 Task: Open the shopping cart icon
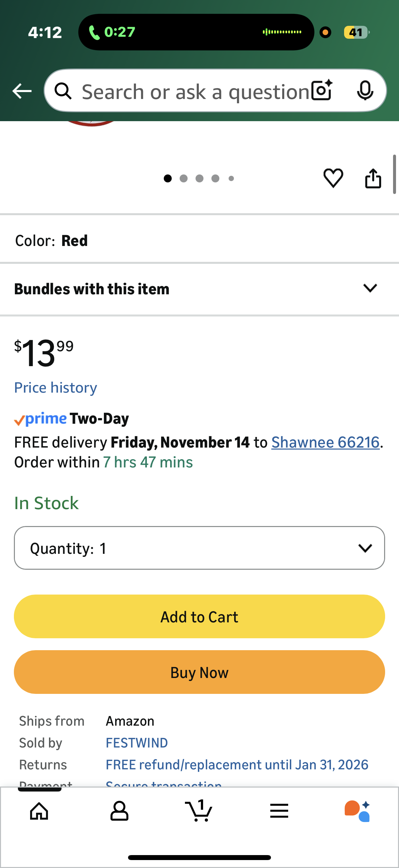click(x=199, y=811)
